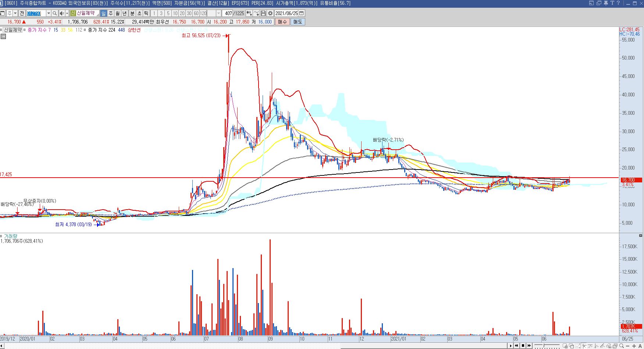Click the stop button in the replay controls

pos(523,346)
